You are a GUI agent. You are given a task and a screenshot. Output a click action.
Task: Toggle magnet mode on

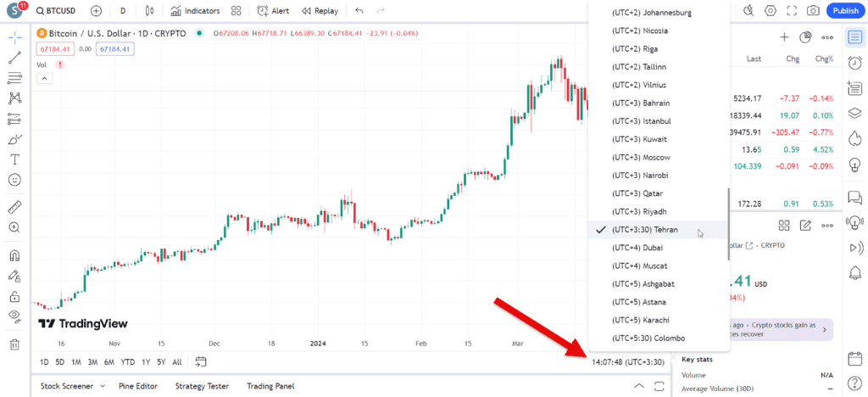click(x=14, y=255)
